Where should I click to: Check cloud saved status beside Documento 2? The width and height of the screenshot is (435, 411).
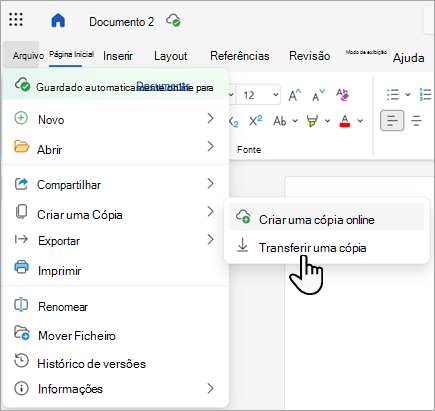pos(173,20)
